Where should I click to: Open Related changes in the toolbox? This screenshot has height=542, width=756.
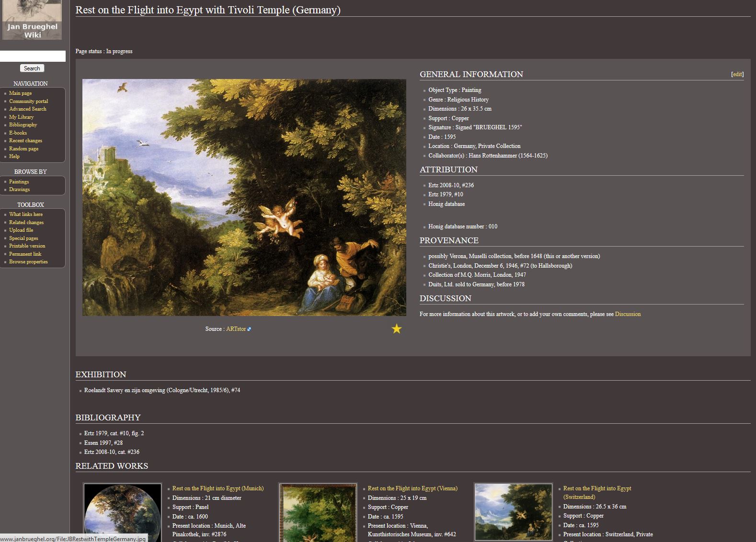[26, 222]
